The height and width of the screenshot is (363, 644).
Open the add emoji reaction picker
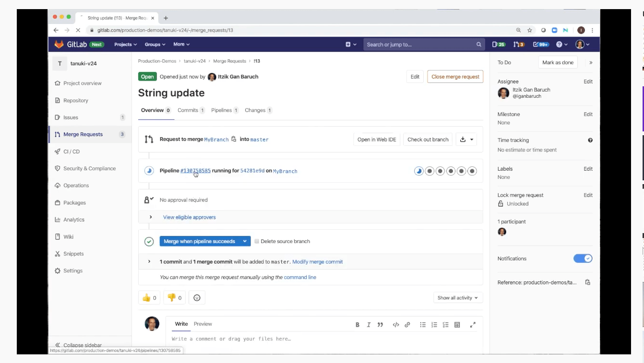click(x=197, y=298)
